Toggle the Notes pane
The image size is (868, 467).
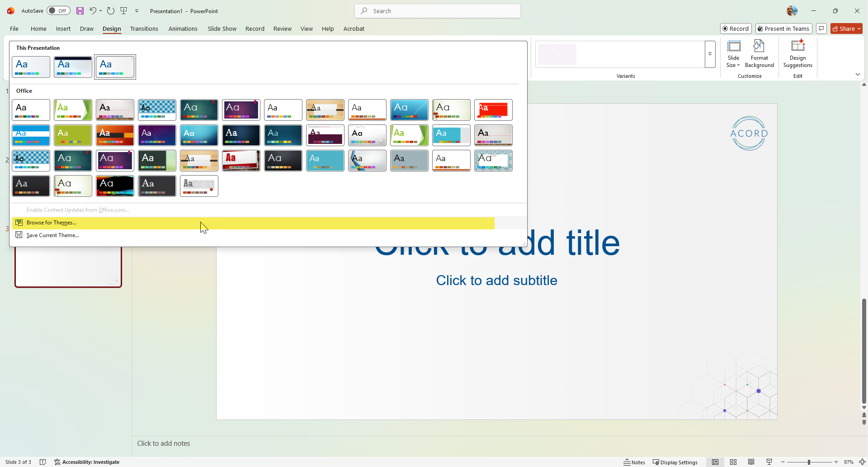634,462
